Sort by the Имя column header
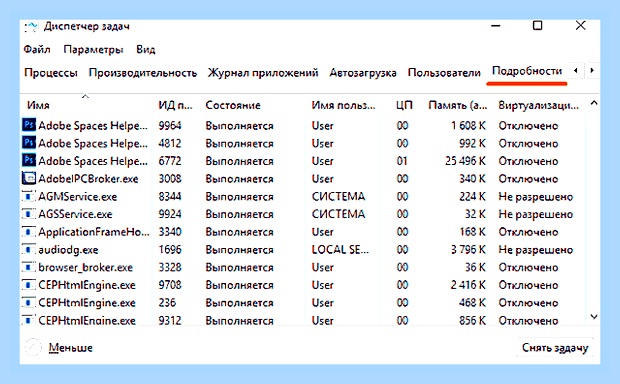This screenshot has width=620, height=384. pyautogui.click(x=38, y=105)
